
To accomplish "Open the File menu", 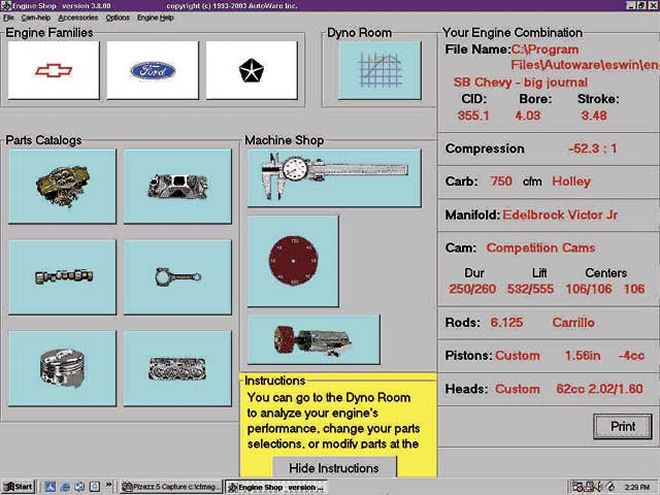I will click(8, 18).
